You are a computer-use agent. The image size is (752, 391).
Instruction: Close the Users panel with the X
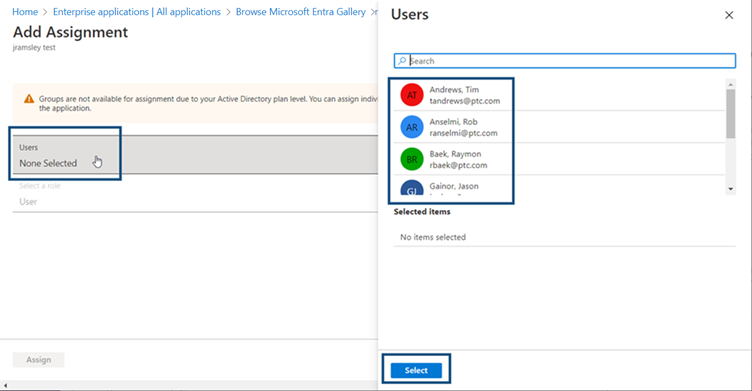(729, 15)
